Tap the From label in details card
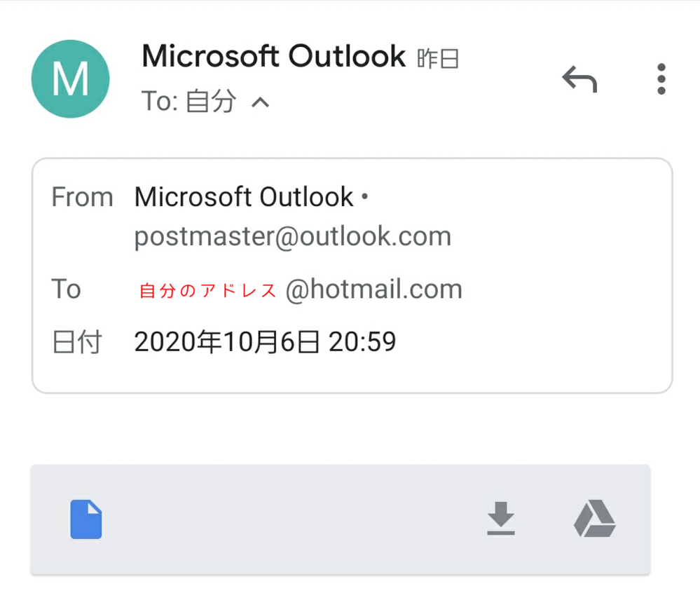Image resolution: width=700 pixels, height=614 pixels. (82, 198)
